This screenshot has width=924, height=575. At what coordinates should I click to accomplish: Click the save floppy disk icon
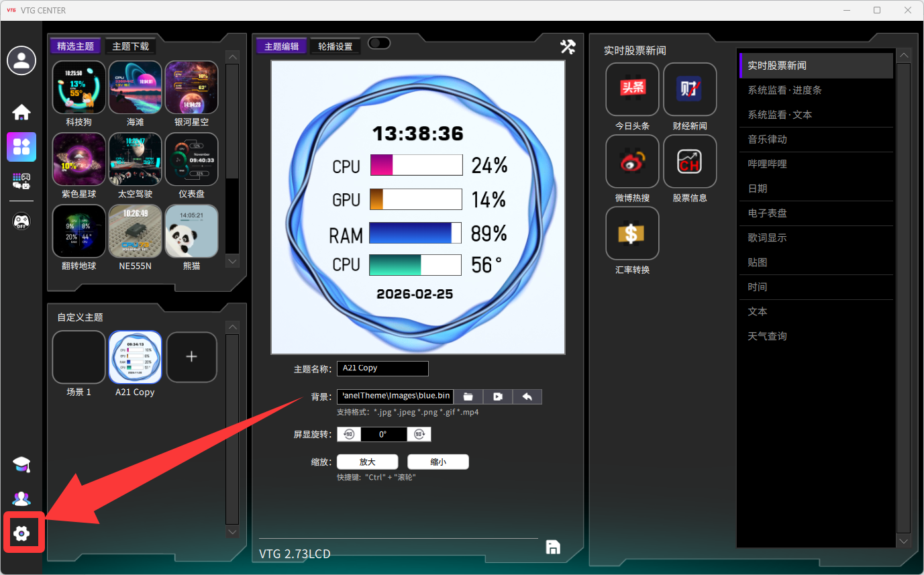(553, 547)
